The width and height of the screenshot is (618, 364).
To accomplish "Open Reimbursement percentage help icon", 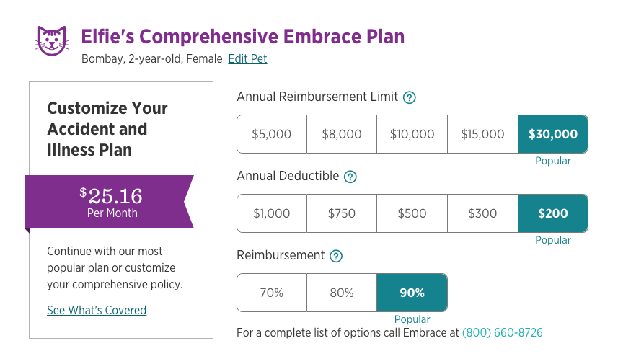I will click(x=336, y=256).
